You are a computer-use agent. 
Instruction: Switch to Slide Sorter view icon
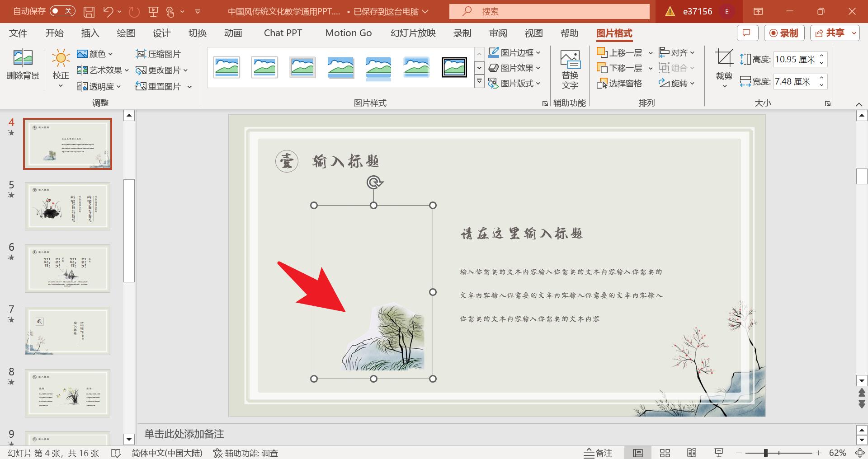pos(665,453)
